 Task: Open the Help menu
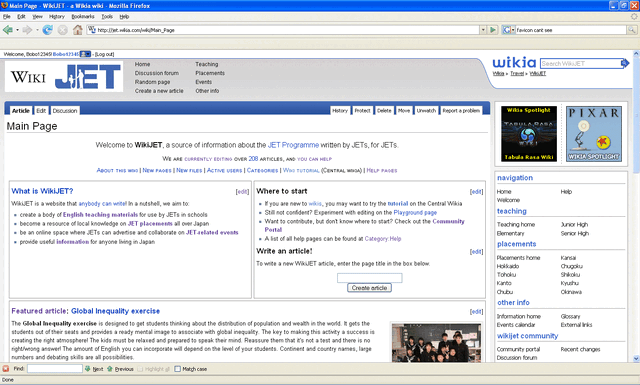coord(124,17)
